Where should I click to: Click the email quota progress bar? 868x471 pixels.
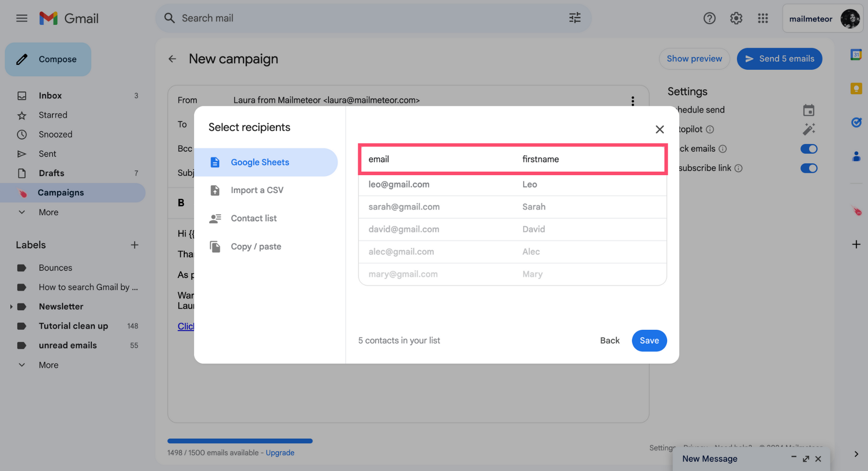click(240, 441)
